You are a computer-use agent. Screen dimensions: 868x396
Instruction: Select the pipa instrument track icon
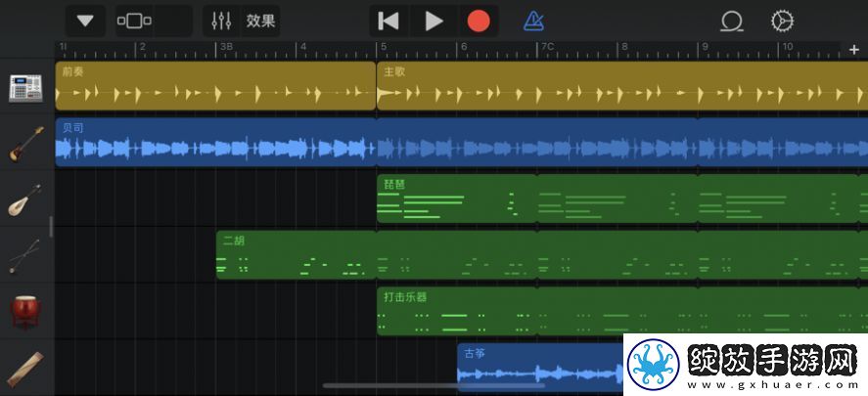click(x=24, y=200)
